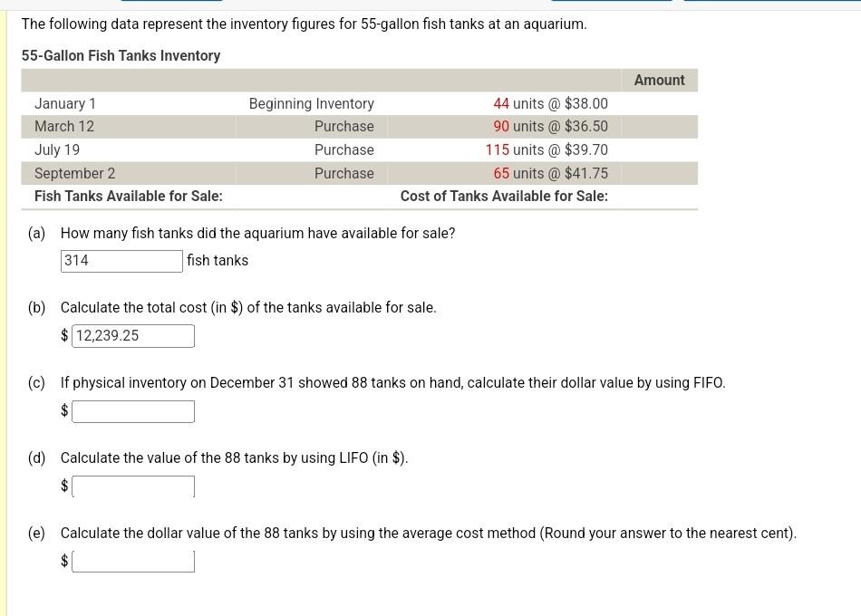861x616 pixels.
Task: Select the January 1 Beginning Inventory row
Action: 359,103
